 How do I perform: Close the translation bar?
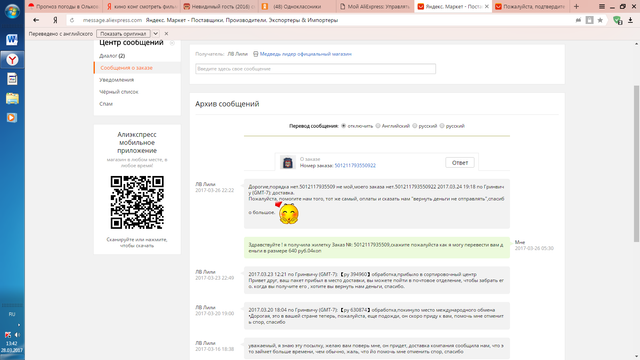[x=166, y=33]
